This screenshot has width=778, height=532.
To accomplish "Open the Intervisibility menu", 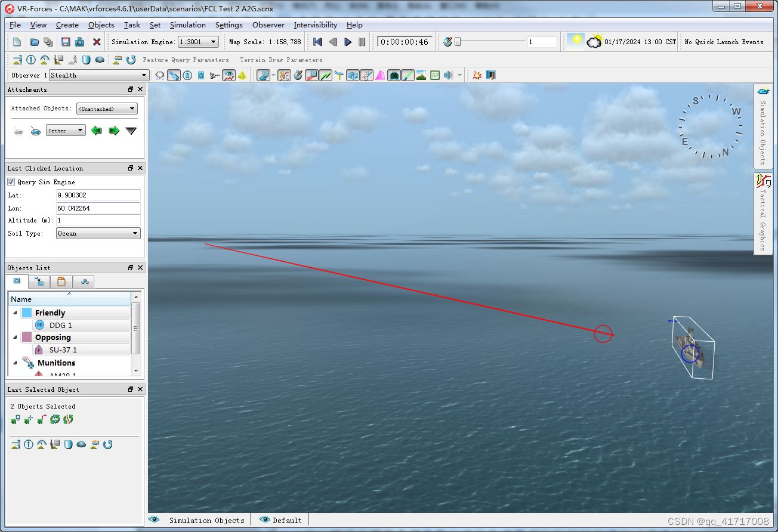I will tap(316, 25).
